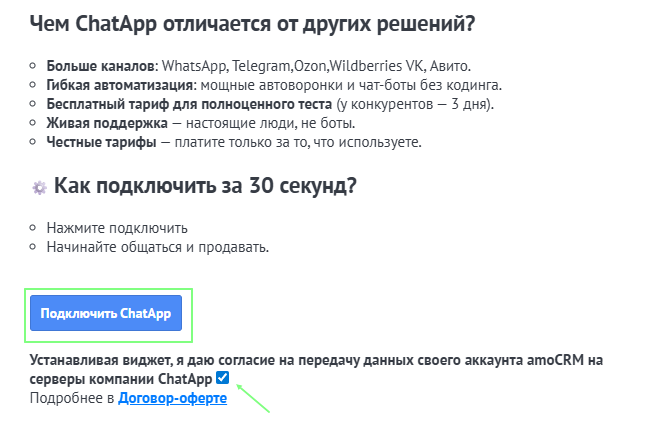The width and height of the screenshot is (647, 445).
Task: Toggle the amoCRM data consent checkbox
Action: pyautogui.click(x=222, y=378)
